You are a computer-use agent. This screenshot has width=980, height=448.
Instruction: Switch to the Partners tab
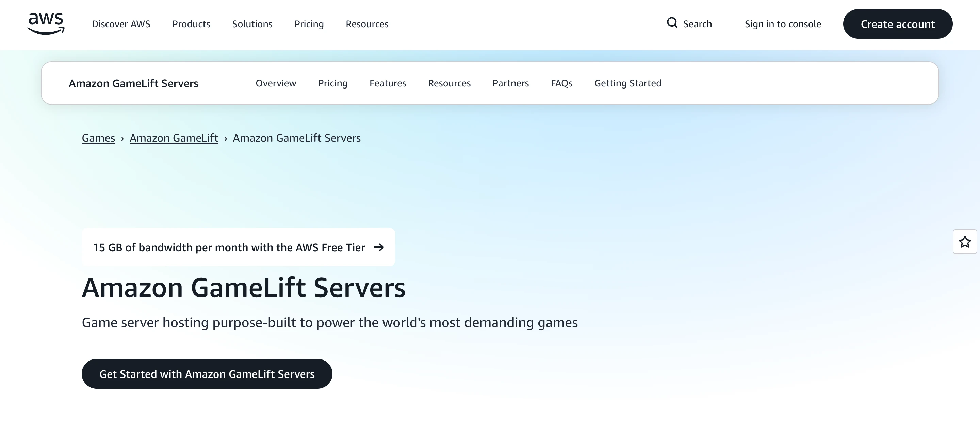pyautogui.click(x=510, y=83)
